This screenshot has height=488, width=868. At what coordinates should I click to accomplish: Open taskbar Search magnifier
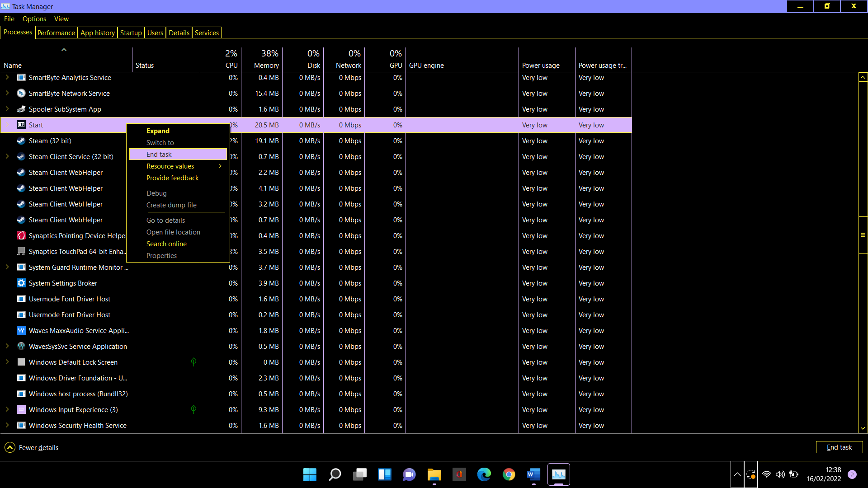[335, 474]
